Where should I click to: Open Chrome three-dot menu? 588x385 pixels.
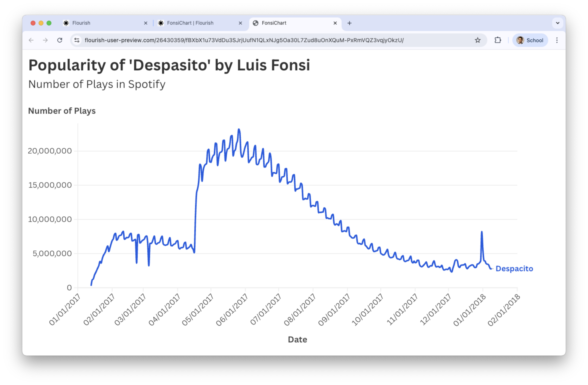click(x=557, y=40)
